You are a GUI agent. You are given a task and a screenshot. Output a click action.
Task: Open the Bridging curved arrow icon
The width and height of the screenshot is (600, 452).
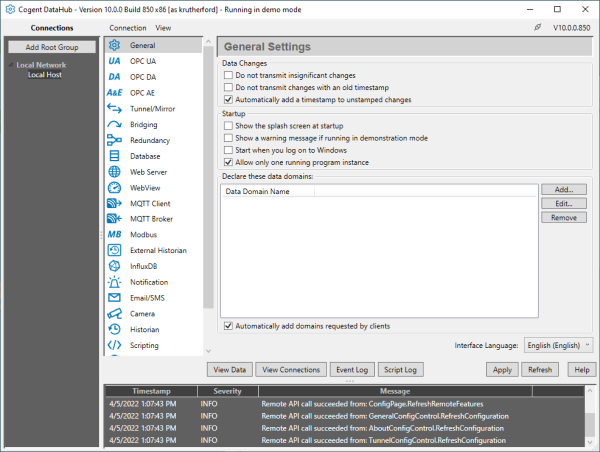tap(114, 124)
